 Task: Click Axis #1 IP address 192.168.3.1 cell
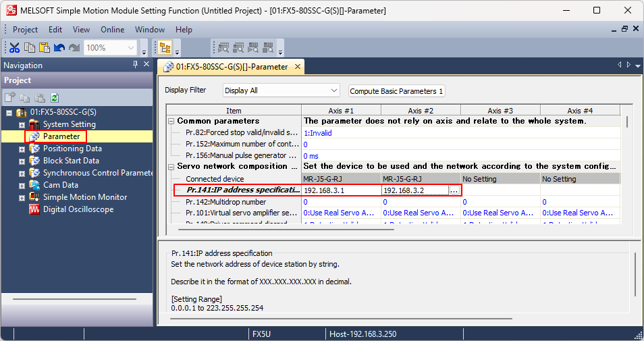tap(342, 190)
